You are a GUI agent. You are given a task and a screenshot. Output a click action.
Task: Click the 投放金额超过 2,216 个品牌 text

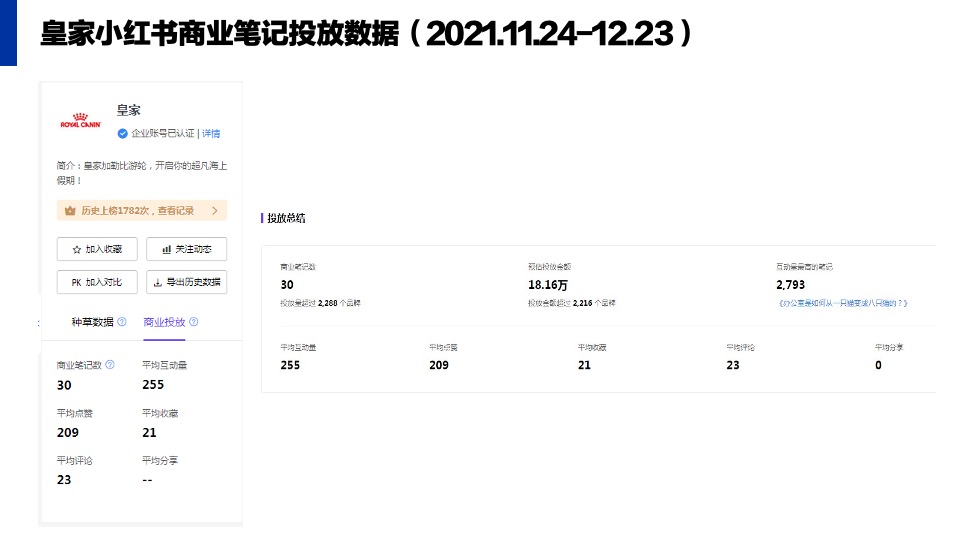[x=572, y=303]
